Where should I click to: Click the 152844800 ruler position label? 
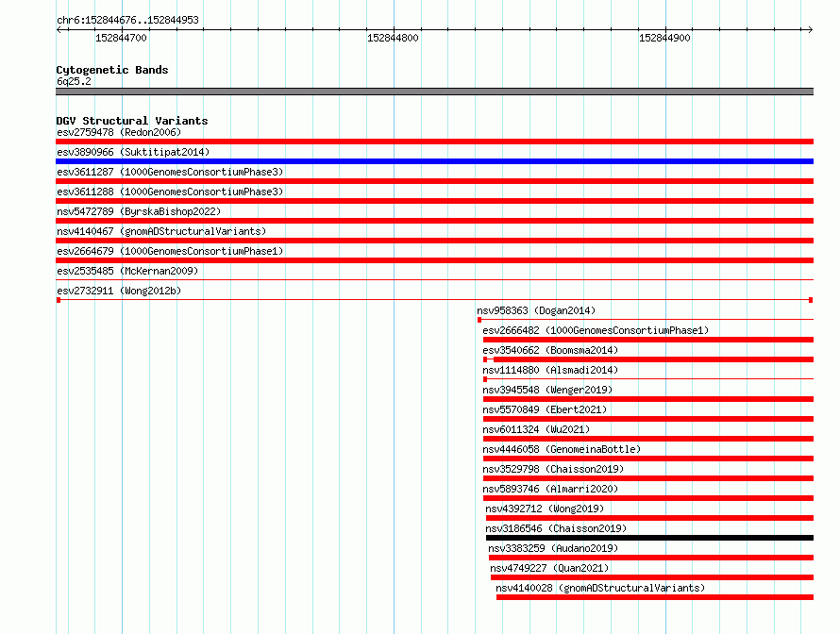tap(393, 38)
